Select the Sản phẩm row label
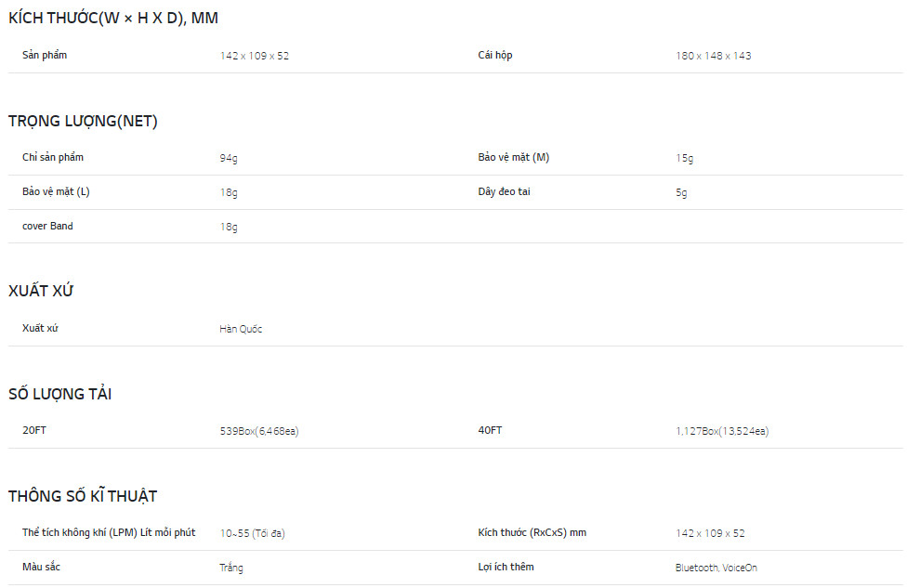Screen dimensions: 907x588 (45, 55)
